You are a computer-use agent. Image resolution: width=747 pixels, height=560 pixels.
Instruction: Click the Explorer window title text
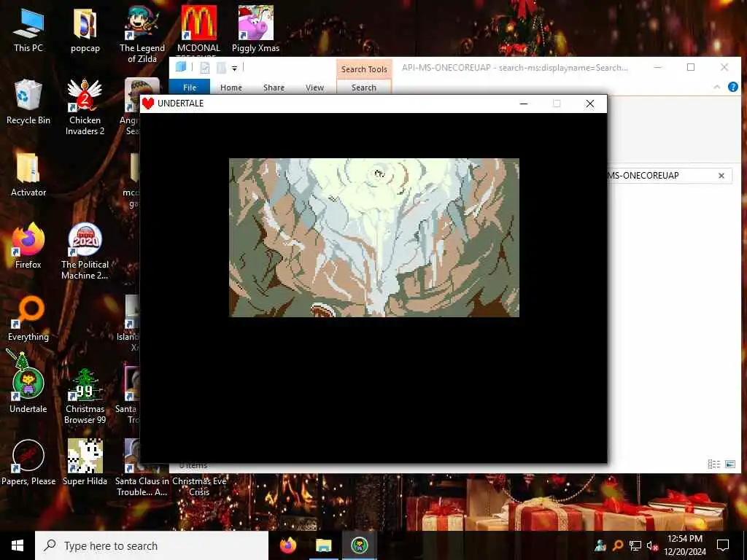click(x=514, y=68)
